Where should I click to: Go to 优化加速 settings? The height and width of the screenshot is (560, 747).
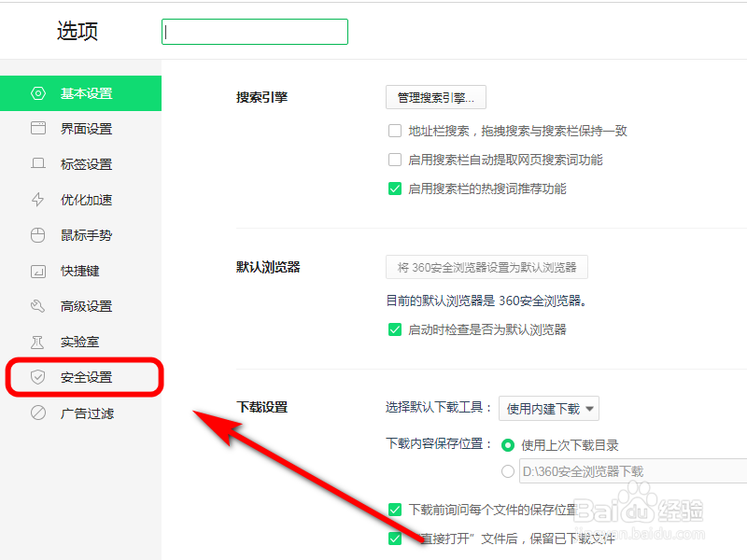(80, 200)
